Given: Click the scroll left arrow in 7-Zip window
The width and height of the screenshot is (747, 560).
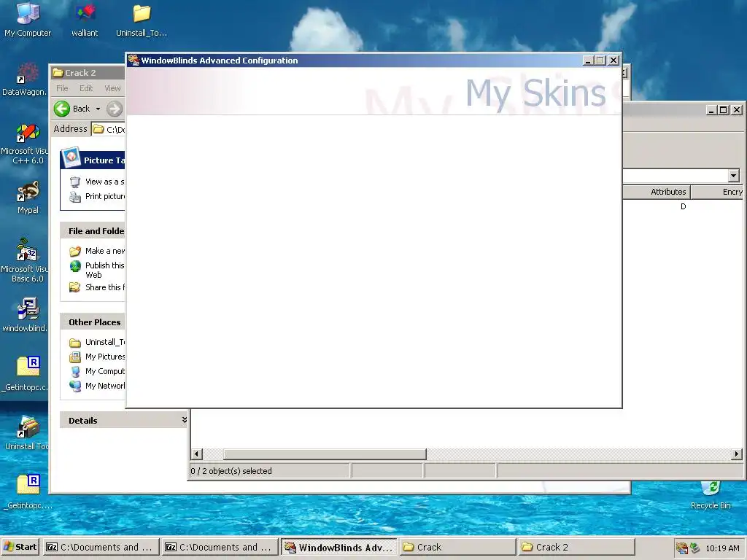Looking at the screenshot, I should point(196,454).
